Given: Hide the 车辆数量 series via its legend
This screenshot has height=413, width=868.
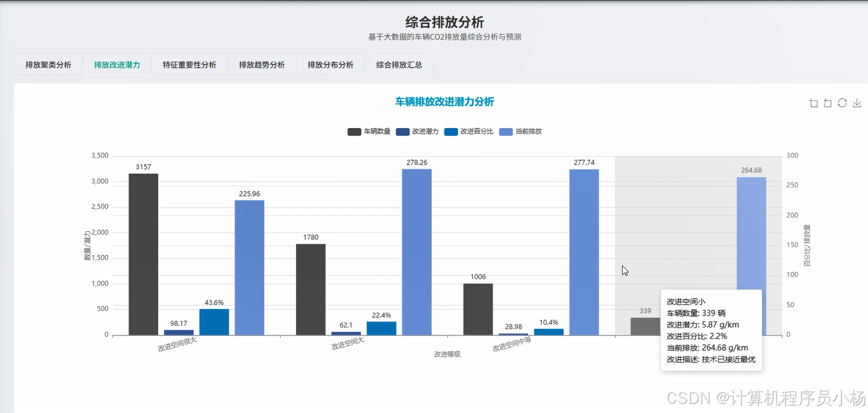Looking at the screenshot, I should tap(368, 131).
